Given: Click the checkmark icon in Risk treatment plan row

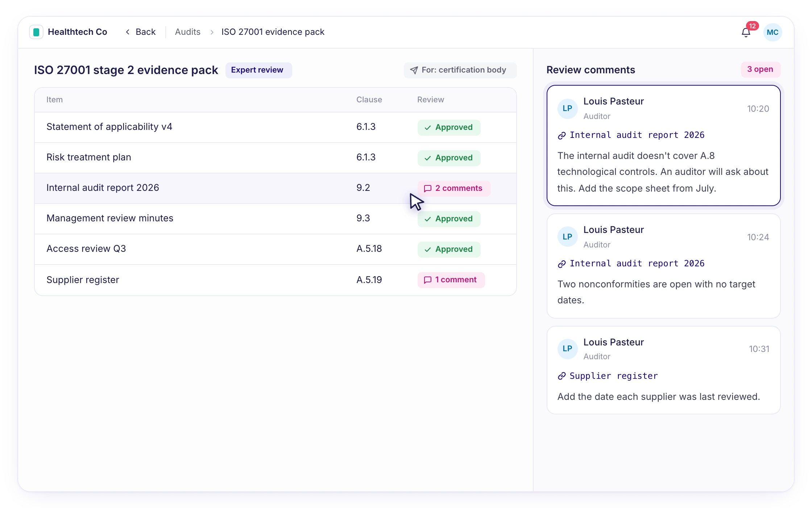Looking at the screenshot, I should [x=427, y=158].
